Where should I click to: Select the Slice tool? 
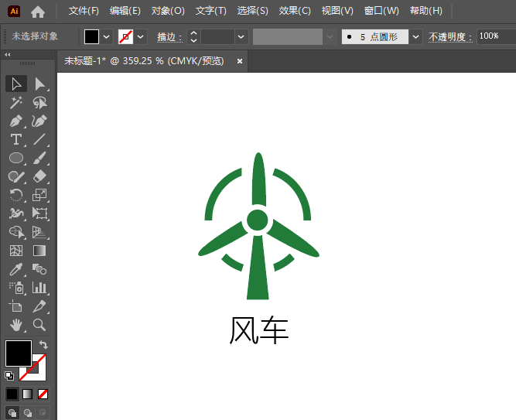39,306
